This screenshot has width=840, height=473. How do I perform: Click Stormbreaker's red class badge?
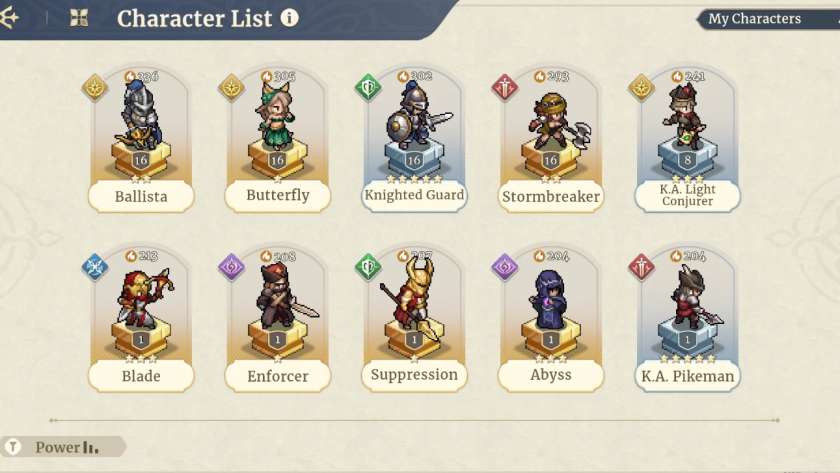click(505, 87)
